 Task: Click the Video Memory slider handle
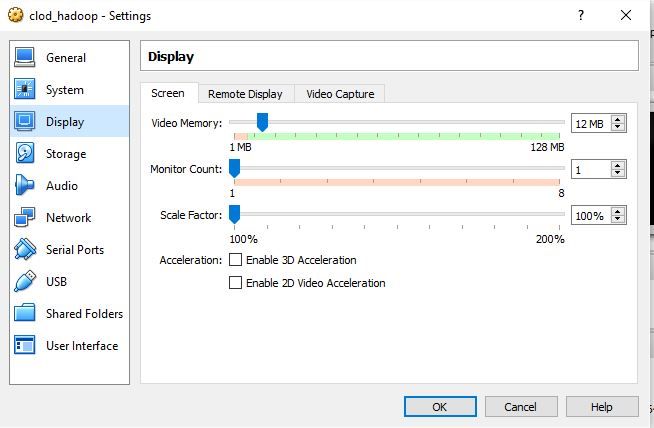(262, 122)
